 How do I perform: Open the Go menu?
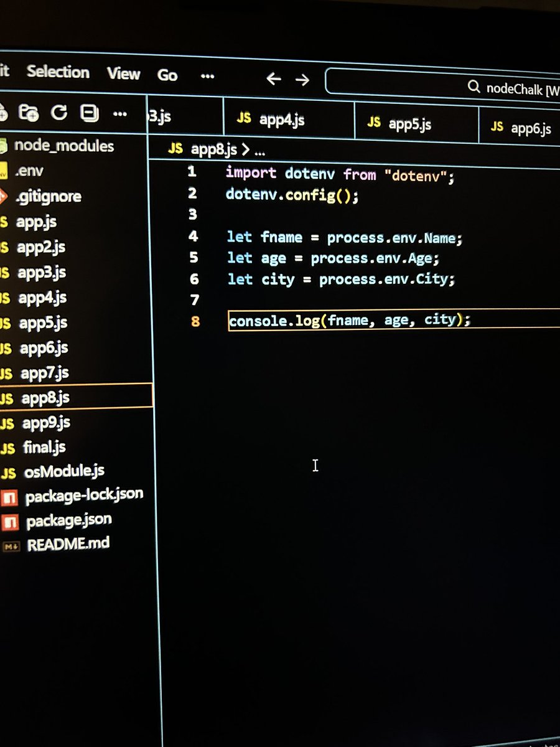tap(167, 75)
